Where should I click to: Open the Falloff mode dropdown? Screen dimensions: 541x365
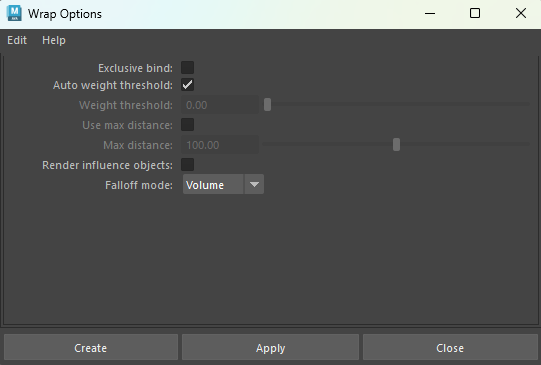(223, 185)
